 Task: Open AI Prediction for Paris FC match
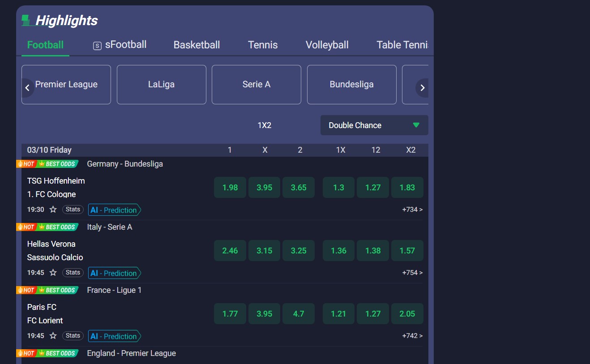pos(114,336)
